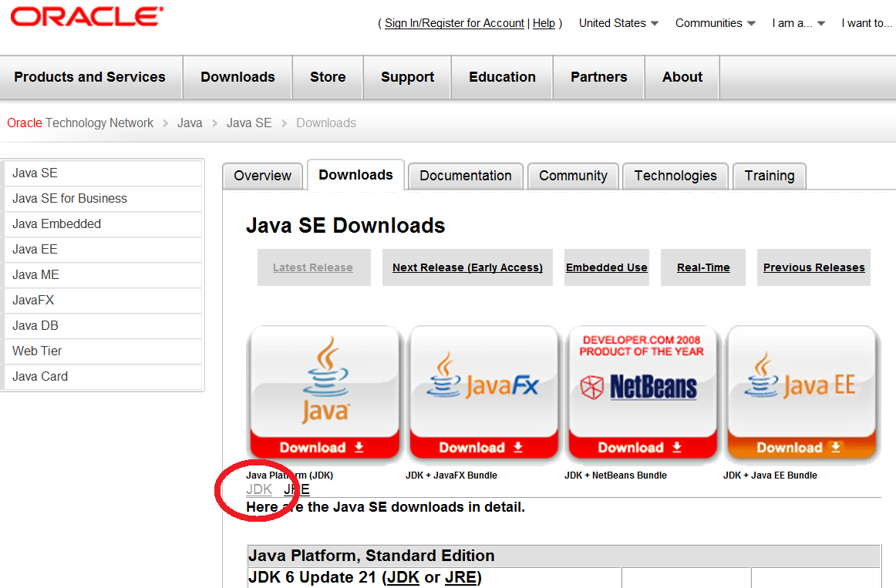Open Java Embedded in the sidebar

click(x=103, y=223)
